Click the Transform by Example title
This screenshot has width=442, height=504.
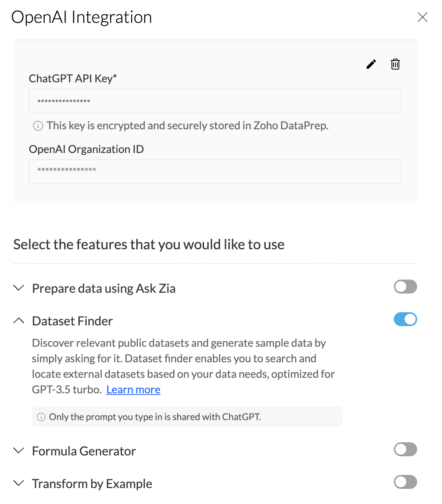point(92,484)
